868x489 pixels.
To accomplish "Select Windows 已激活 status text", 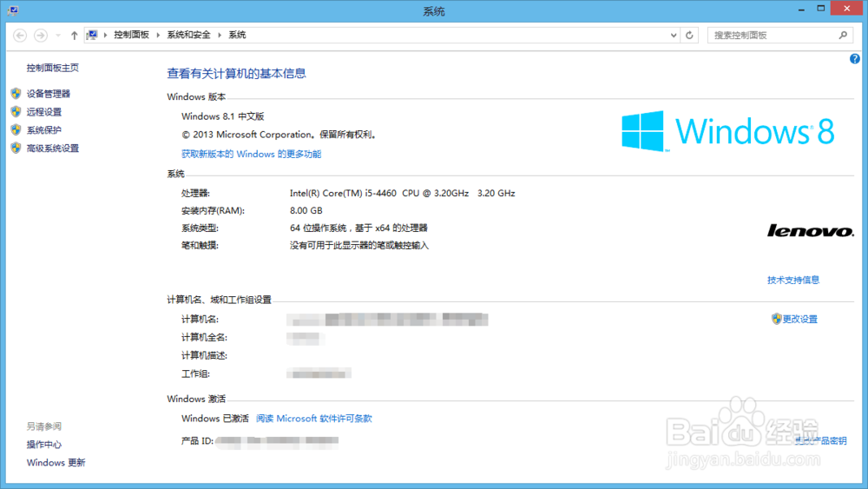I will [x=215, y=418].
